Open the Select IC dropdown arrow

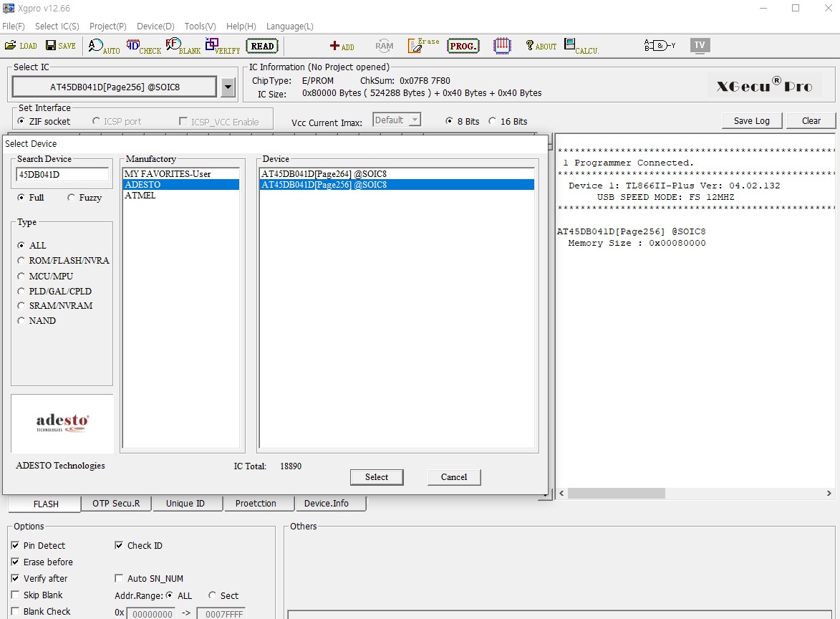pyautogui.click(x=228, y=87)
